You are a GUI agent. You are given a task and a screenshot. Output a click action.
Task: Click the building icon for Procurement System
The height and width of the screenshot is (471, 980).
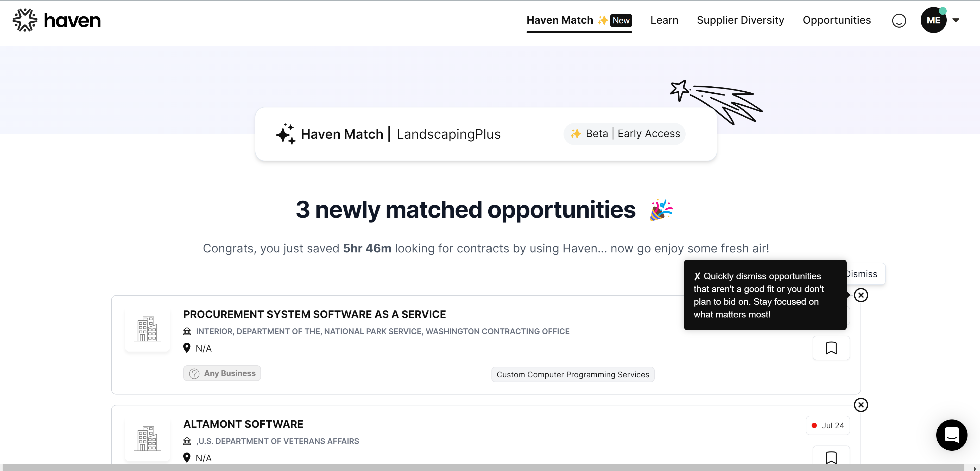click(147, 329)
